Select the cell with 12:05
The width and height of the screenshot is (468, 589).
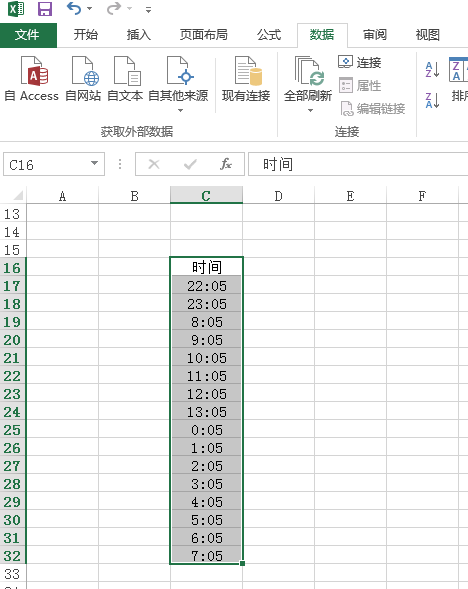(206, 394)
